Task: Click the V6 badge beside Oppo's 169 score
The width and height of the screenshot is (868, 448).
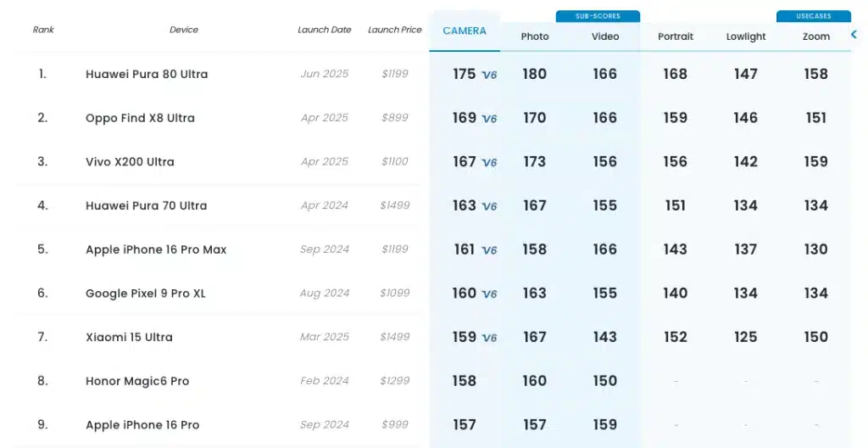Action: click(x=489, y=119)
